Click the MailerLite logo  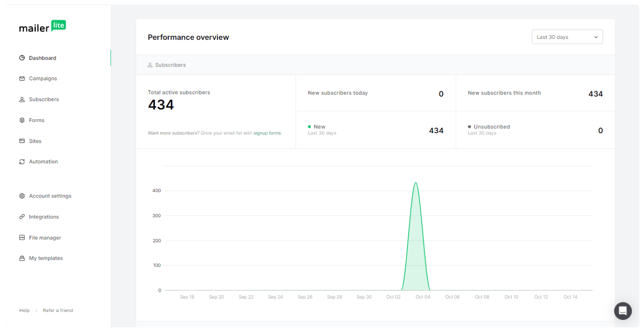[42, 26]
